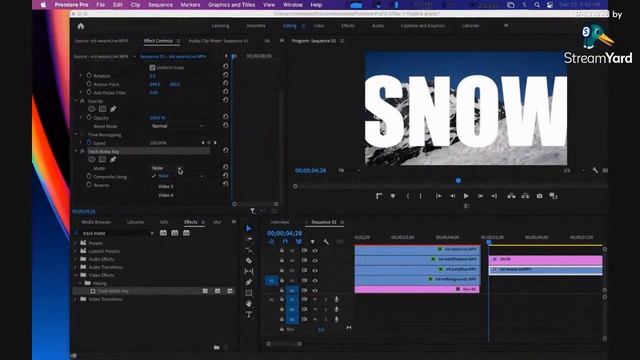Open Program Monitor settings wrench
640x360 pixels.
coord(595,170)
